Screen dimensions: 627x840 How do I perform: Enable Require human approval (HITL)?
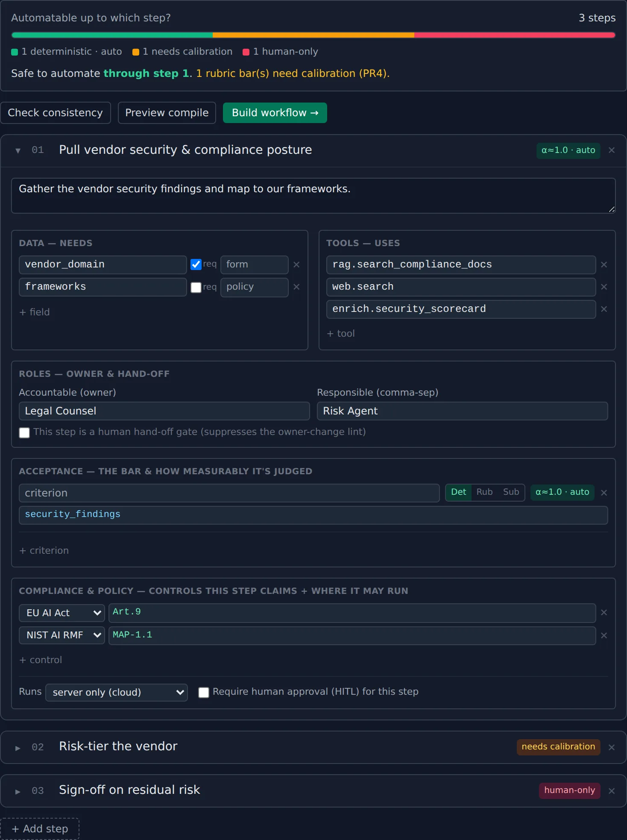tap(204, 693)
